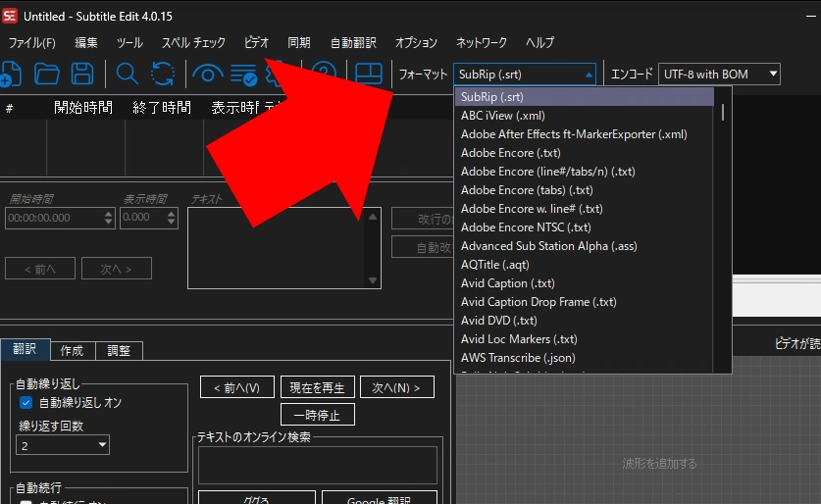Click the < 前へ(V) button

pyautogui.click(x=236, y=387)
